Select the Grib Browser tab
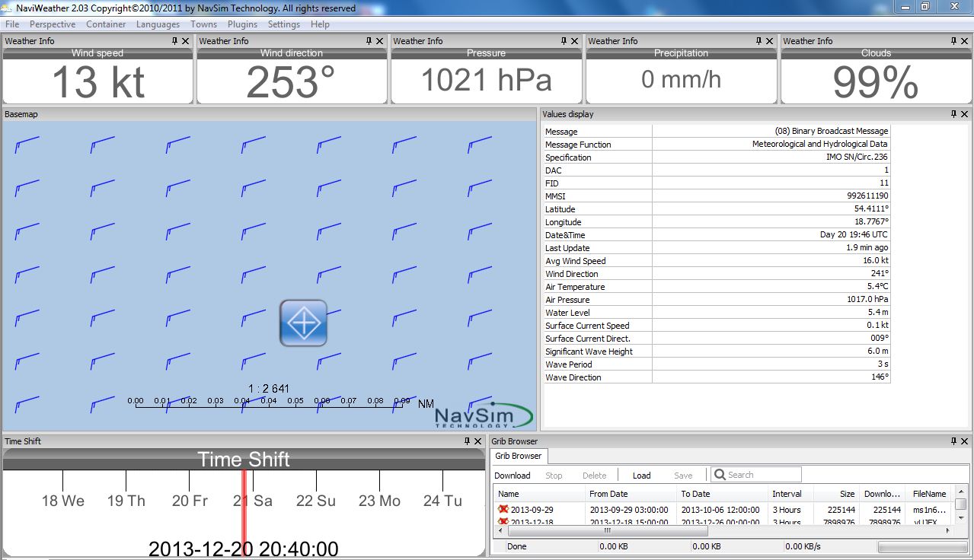 pos(518,456)
